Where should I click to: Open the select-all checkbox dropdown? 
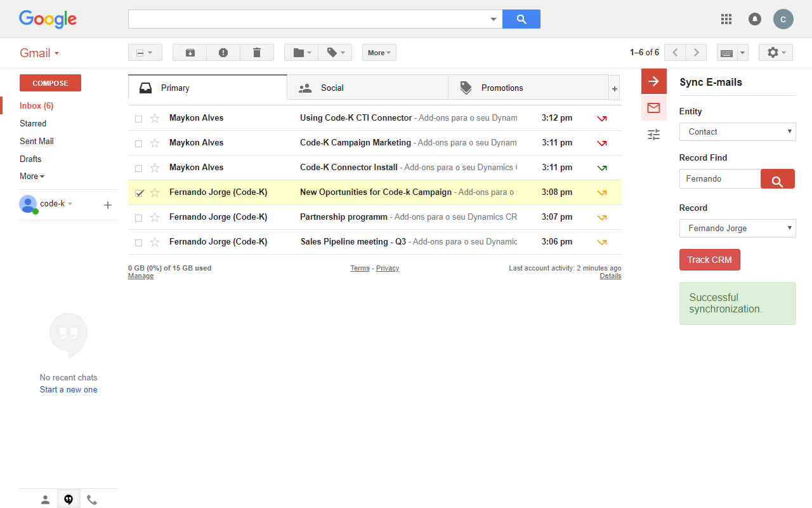coord(145,53)
